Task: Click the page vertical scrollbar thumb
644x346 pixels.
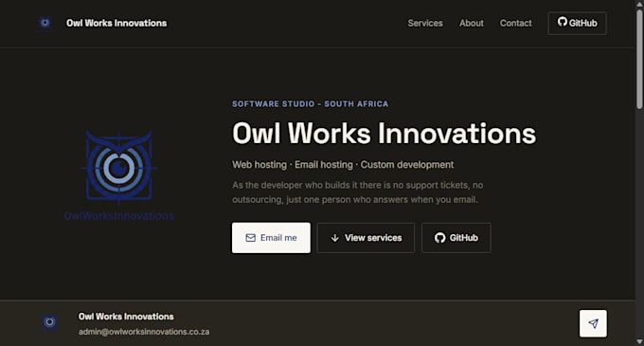Action: click(x=639, y=59)
